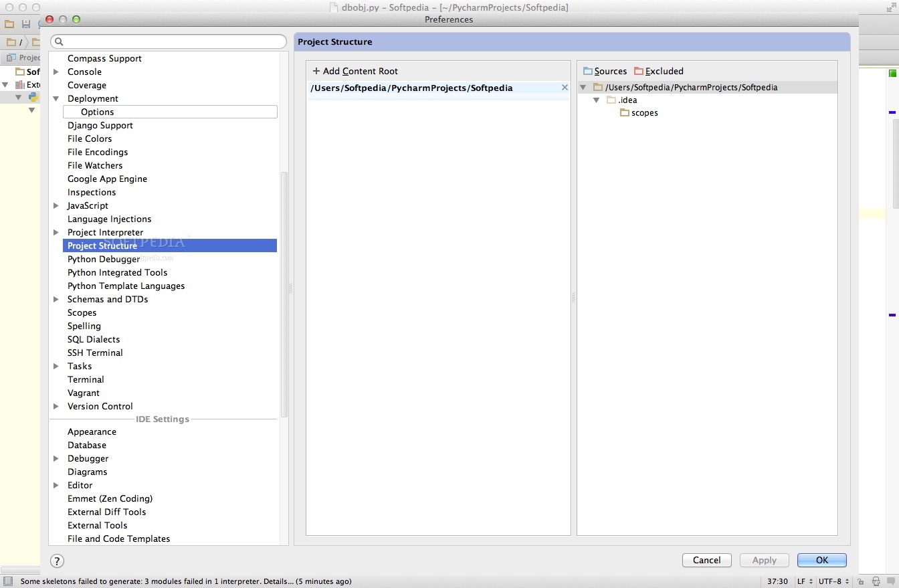
Task: Click the TODO comment bubble in status bar
Action: (x=891, y=581)
